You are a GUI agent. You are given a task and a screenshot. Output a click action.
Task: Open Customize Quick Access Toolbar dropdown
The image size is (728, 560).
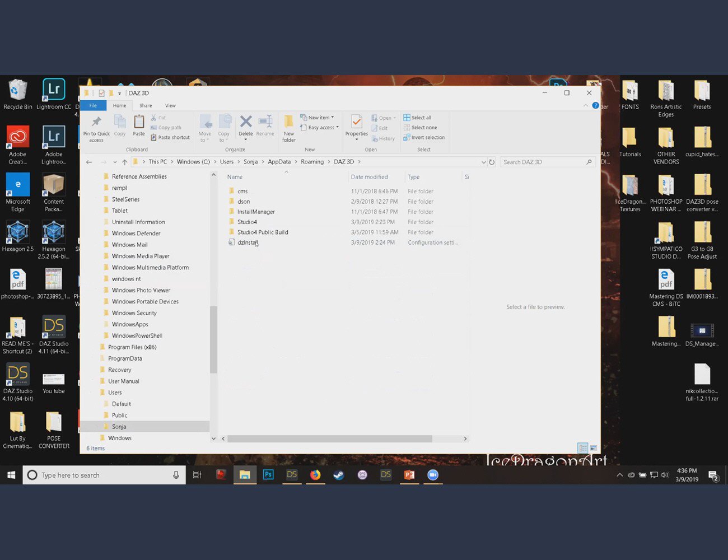[x=119, y=94]
